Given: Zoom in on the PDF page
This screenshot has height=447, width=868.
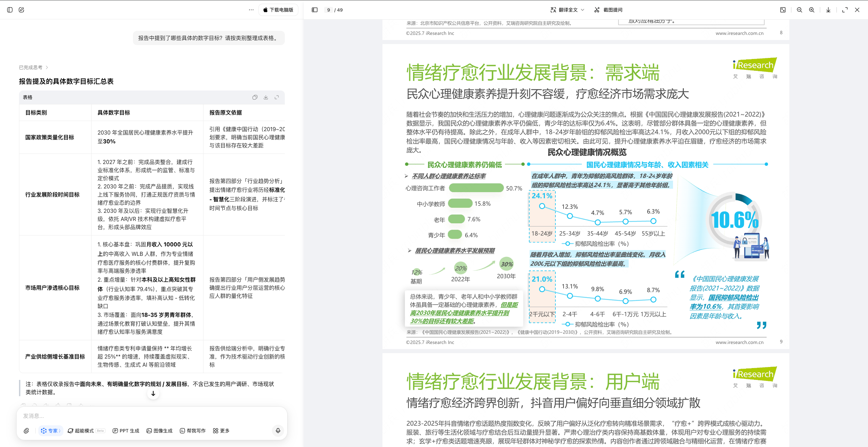Looking at the screenshot, I should 811,10.
